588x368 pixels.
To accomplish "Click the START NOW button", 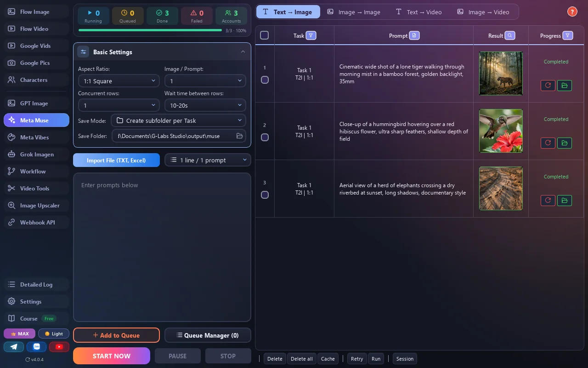I will click(x=112, y=356).
